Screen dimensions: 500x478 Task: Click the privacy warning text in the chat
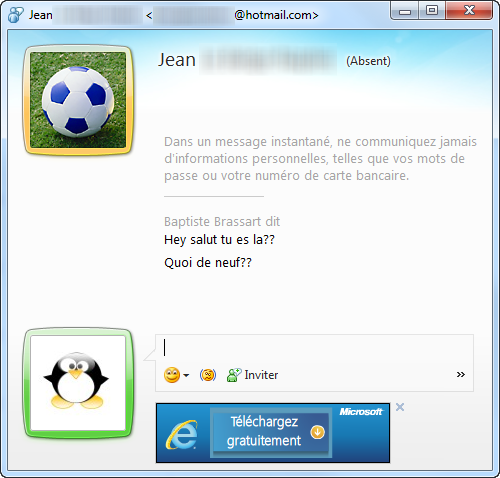(320, 159)
